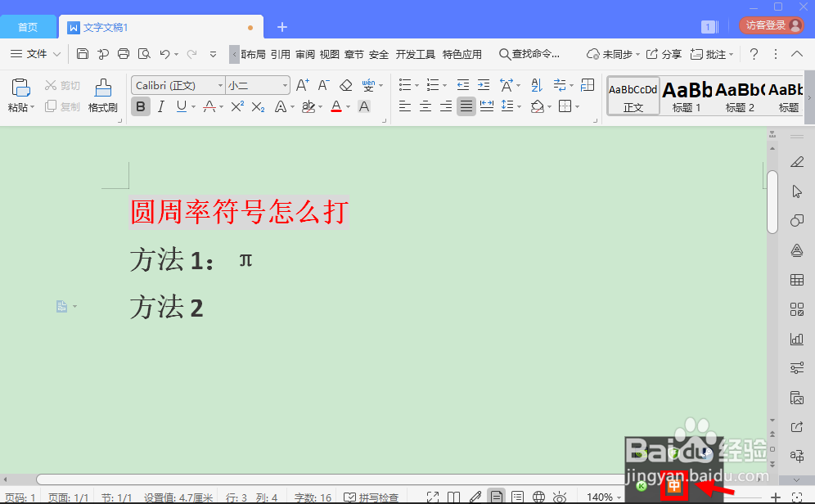The height and width of the screenshot is (504, 815).
Task: Enable spell check (拼写检查)
Action: click(376, 496)
